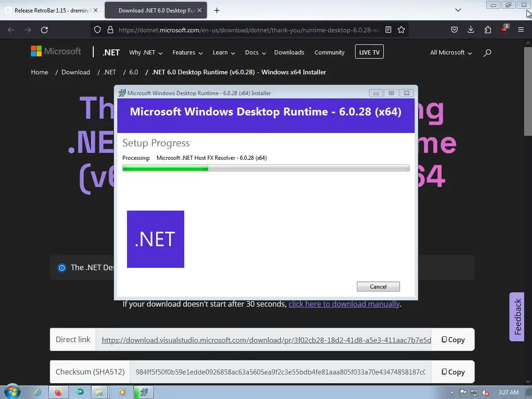Click the installer title bar icon
532x399 pixels.
(122, 93)
